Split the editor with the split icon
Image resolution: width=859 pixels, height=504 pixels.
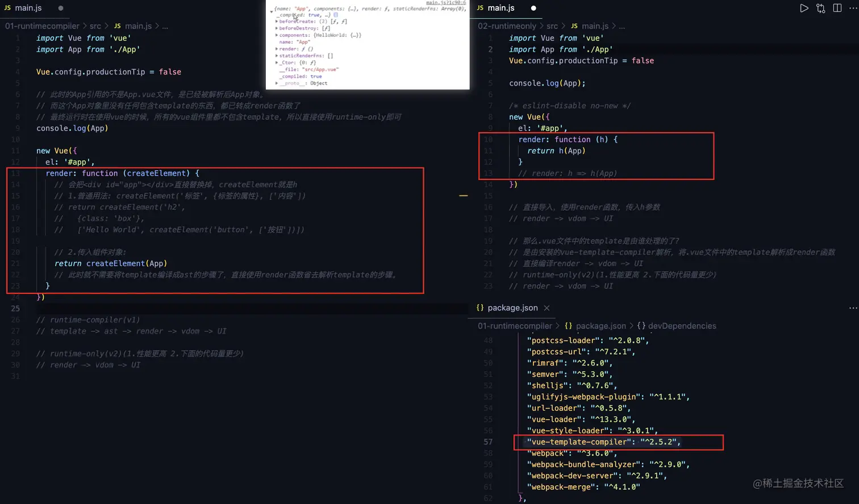tap(837, 8)
